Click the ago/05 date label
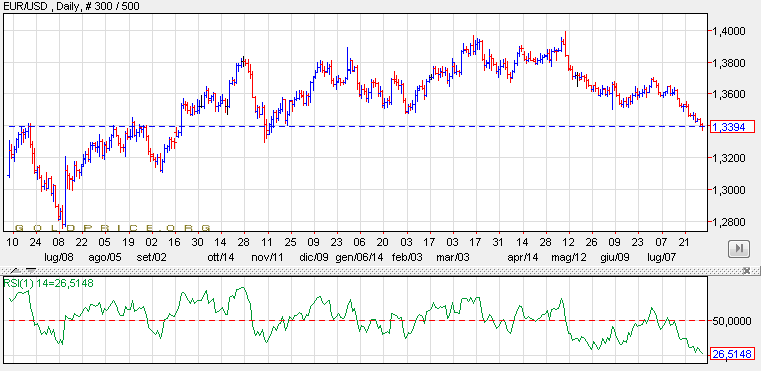Image resolution: width=771 pixels, height=371 pixels. point(104,257)
